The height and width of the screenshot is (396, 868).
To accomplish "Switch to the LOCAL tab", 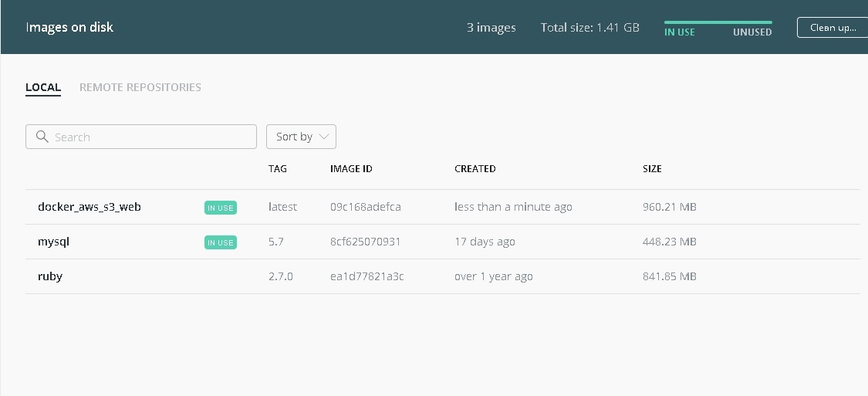I will (x=43, y=87).
